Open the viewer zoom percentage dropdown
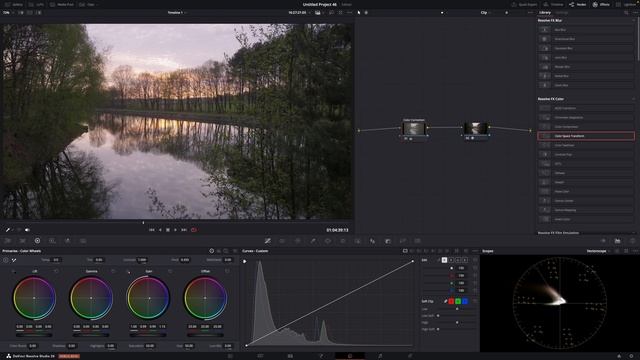640x360 pixels. (x=7, y=13)
